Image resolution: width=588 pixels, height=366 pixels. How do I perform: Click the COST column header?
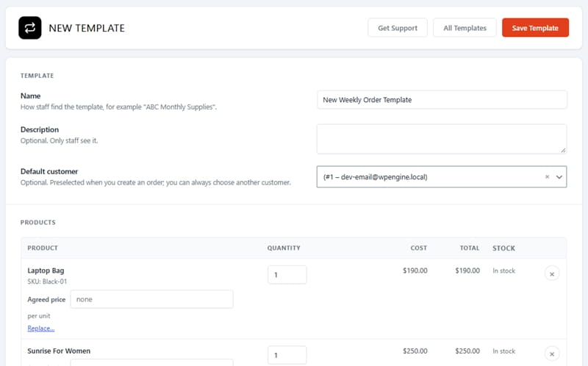[x=419, y=248]
